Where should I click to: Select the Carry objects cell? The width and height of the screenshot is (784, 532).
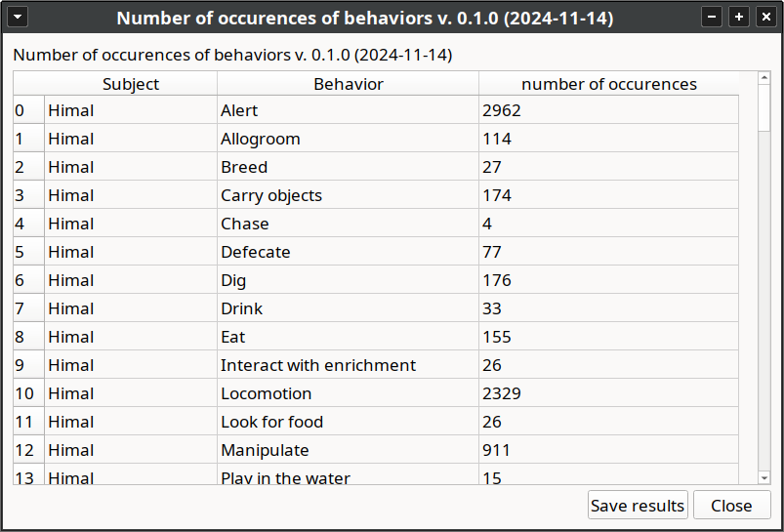[x=348, y=195]
